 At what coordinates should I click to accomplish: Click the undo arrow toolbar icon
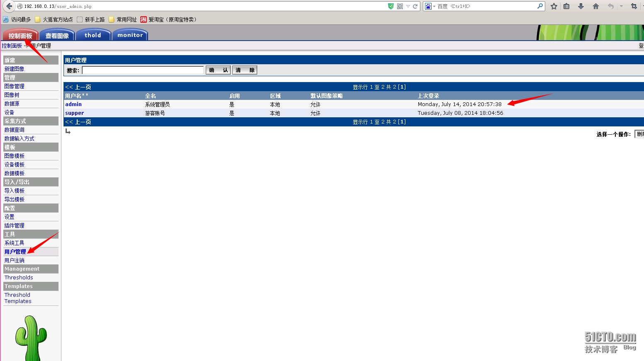click(610, 6)
